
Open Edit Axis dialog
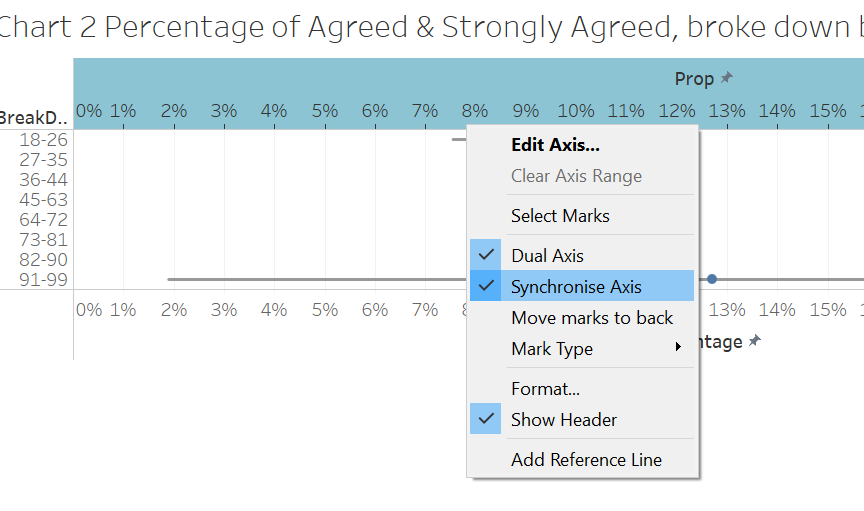(555, 145)
